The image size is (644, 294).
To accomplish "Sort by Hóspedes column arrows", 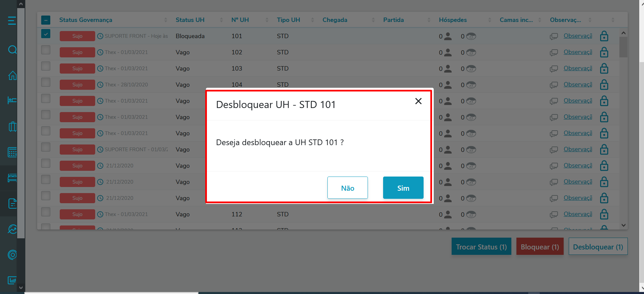I will coord(490,20).
